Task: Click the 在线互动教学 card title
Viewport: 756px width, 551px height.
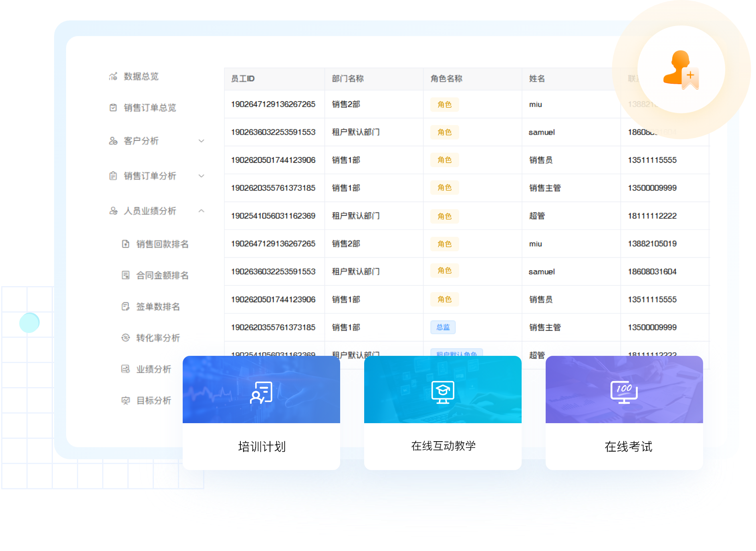Action: click(x=443, y=446)
